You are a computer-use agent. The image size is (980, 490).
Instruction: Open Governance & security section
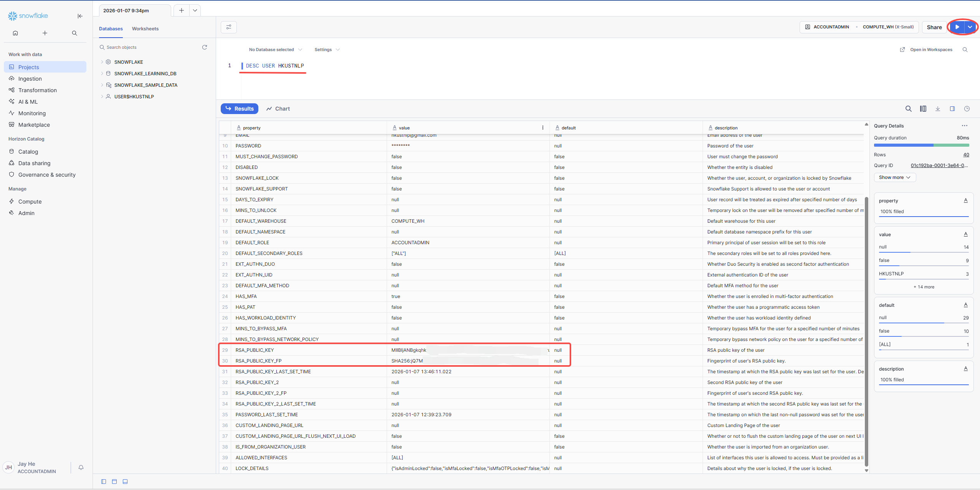point(45,174)
